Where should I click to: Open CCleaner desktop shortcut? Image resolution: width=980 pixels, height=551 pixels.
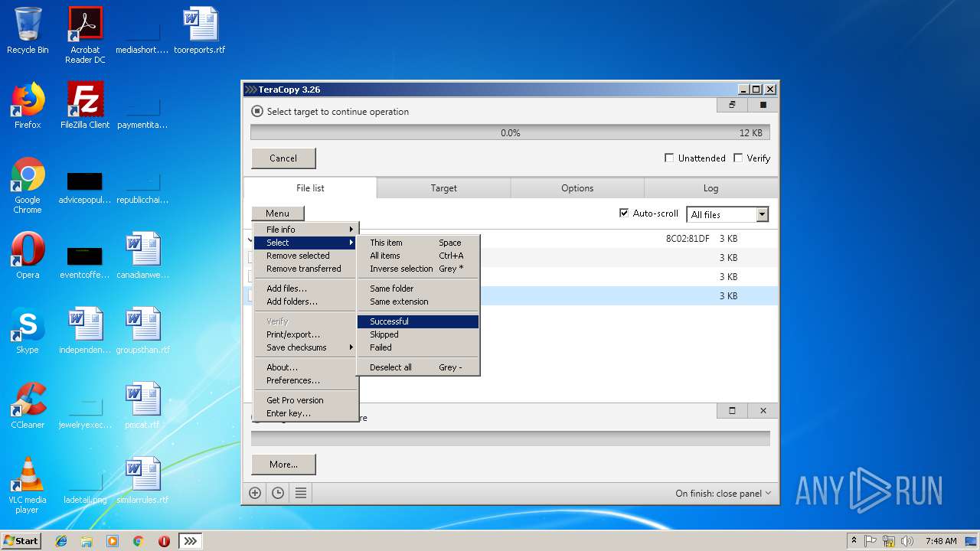click(x=28, y=406)
